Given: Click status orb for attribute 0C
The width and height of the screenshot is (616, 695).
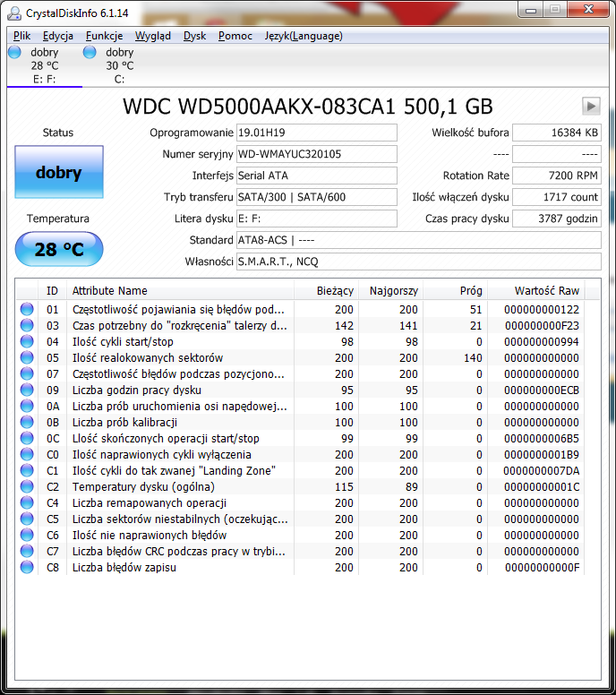Looking at the screenshot, I should point(27,438).
